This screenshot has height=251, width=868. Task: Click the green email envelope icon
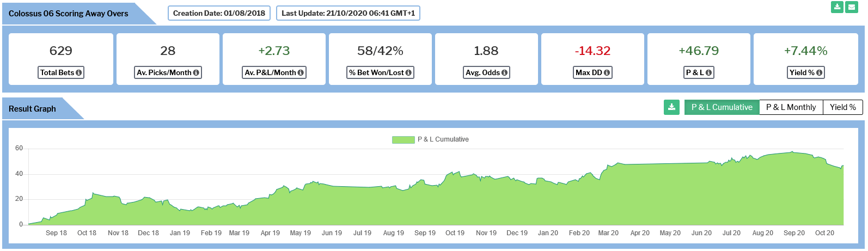click(x=852, y=7)
